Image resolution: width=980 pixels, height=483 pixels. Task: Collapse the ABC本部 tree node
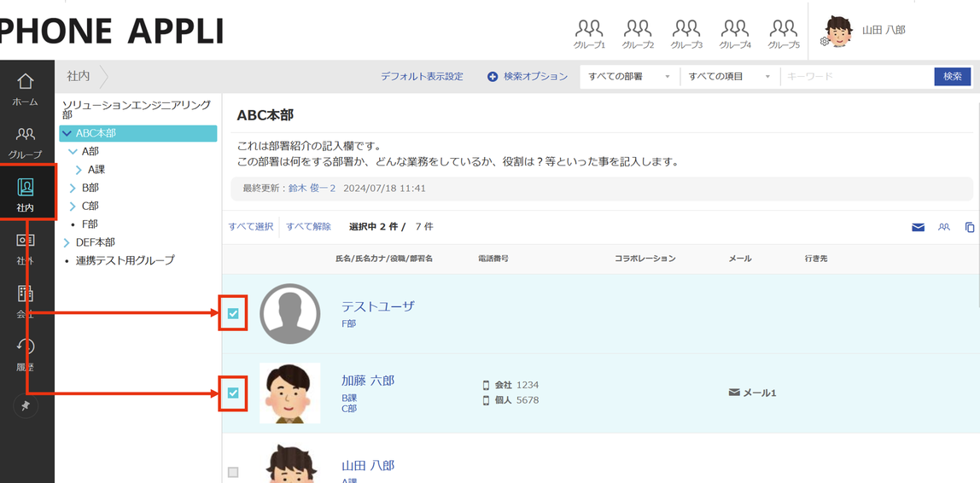click(x=67, y=133)
